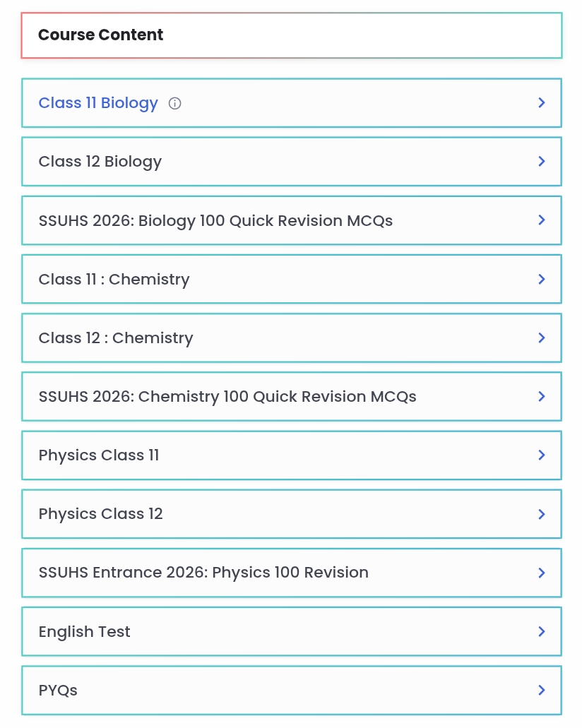Open SSUHS 2026: Biology 100 Quick Revision MCQs
This screenshot has width=582, height=728.
(215, 220)
